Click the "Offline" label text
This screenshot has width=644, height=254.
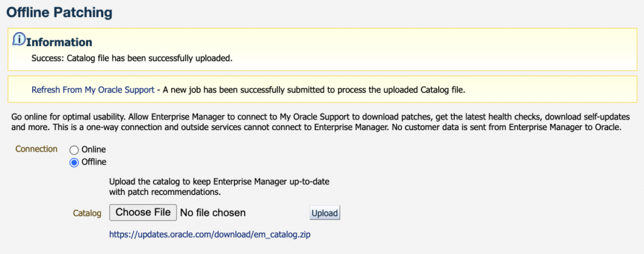tap(94, 162)
